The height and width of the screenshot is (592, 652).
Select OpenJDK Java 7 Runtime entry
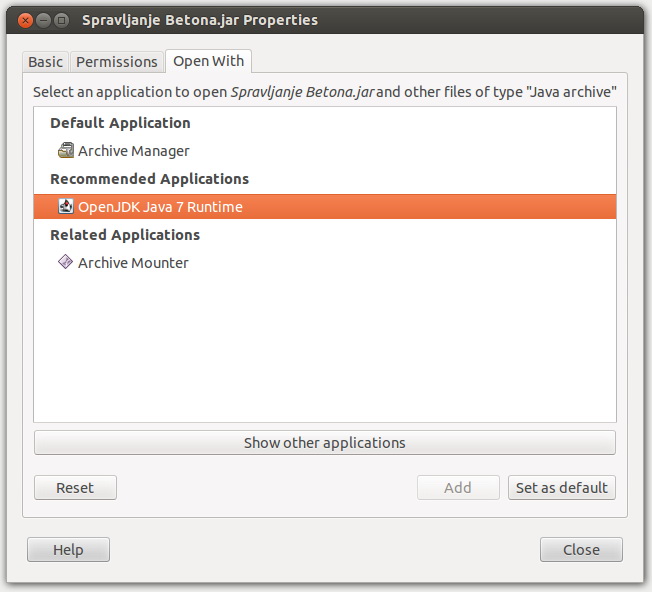pyautogui.click(x=160, y=207)
